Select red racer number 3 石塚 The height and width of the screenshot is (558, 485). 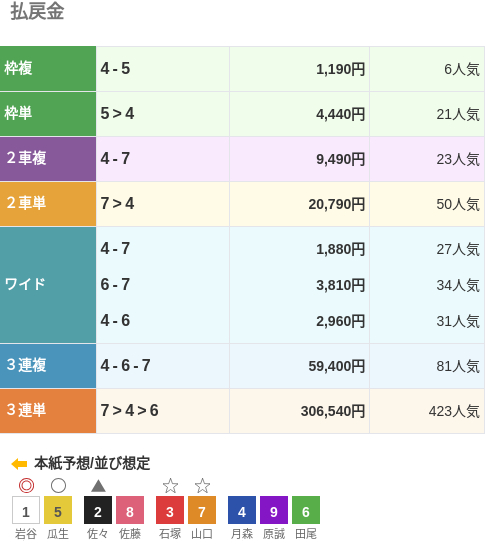[170, 510]
